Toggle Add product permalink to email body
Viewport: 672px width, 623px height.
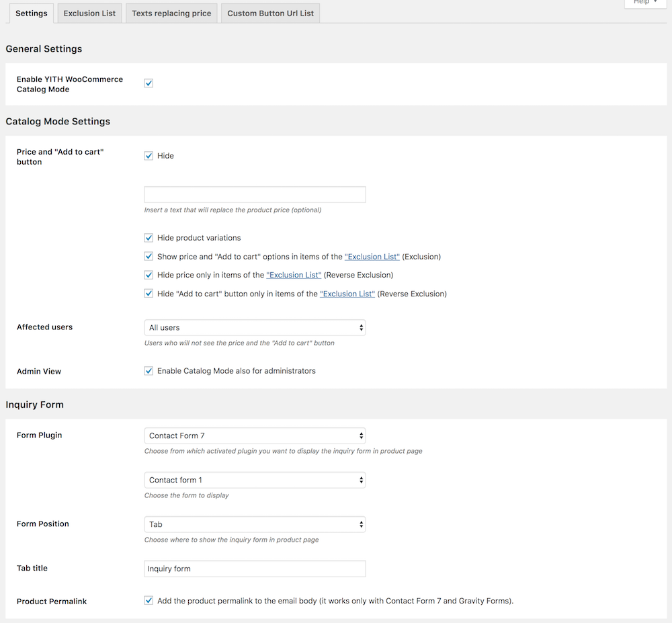pyautogui.click(x=149, y=600)
